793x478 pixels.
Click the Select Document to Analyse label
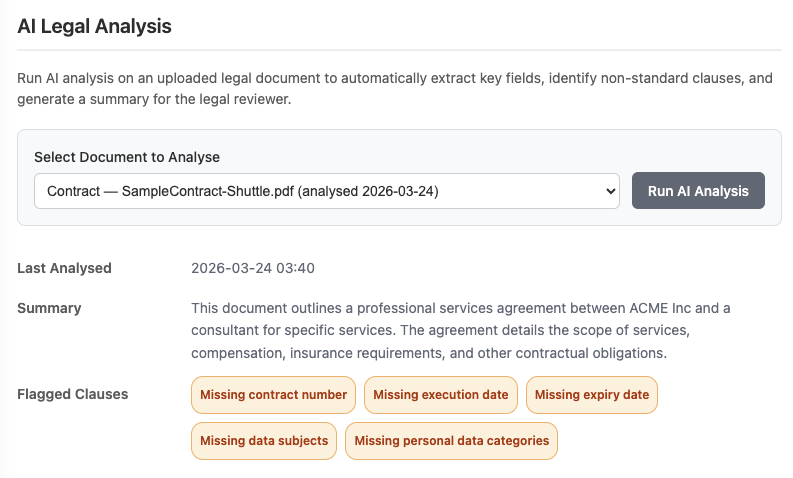[x=127, y=157]
